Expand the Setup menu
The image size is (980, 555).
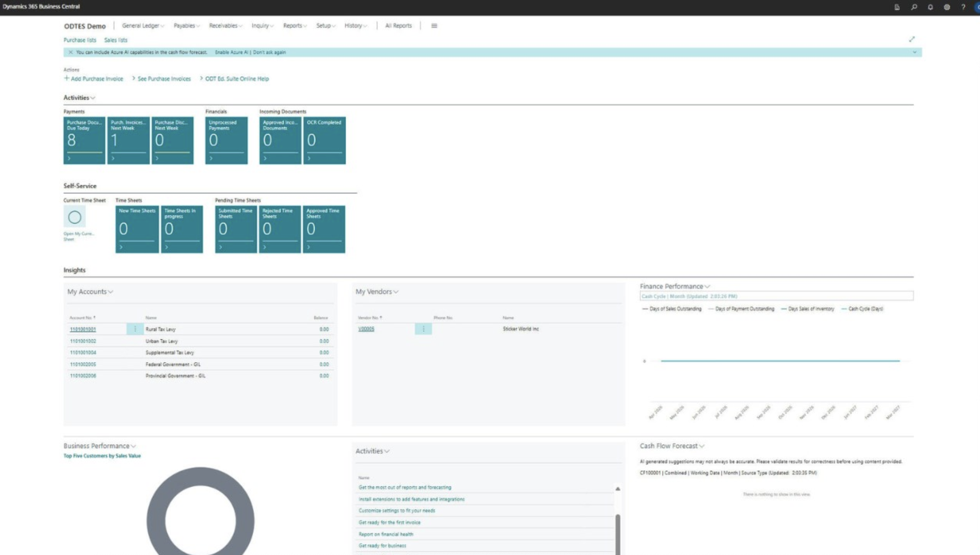[x=326, y=26]
